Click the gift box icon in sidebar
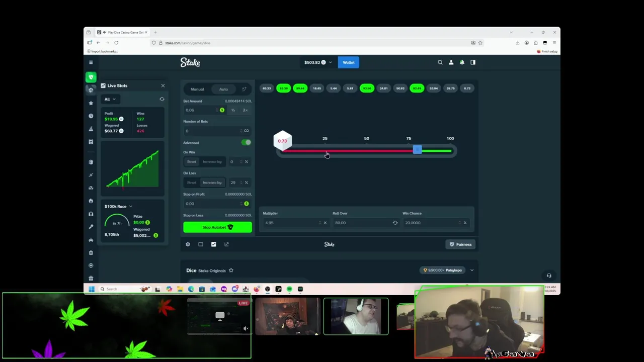This screenshot has height=362, width=644. (x=91, y=278)
